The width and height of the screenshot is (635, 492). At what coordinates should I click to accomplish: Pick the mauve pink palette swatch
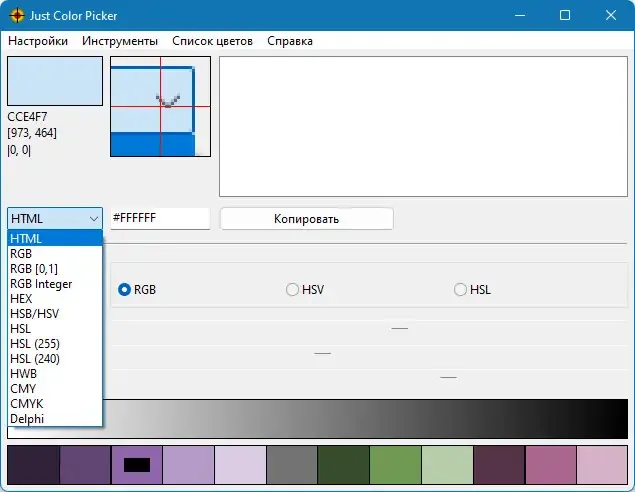pyautogui.click(x=551, y=465)
